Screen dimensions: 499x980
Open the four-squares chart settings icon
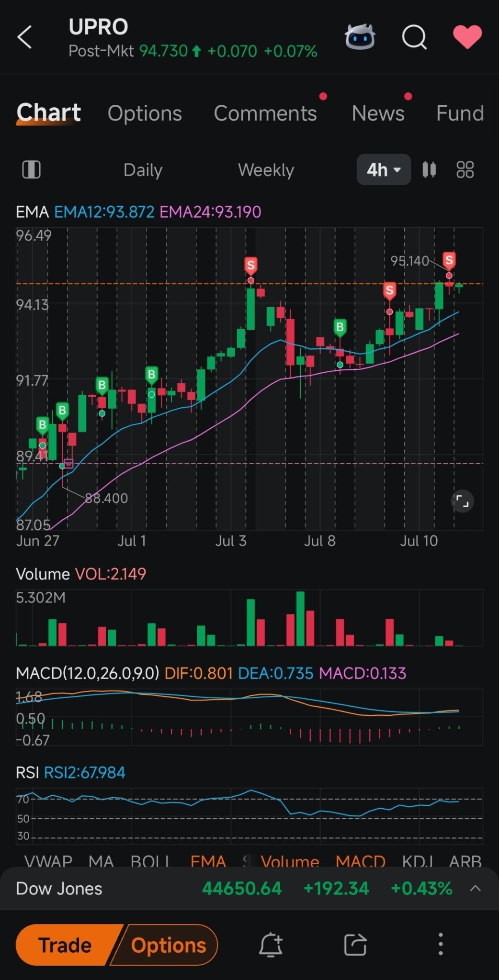point(465,169)
